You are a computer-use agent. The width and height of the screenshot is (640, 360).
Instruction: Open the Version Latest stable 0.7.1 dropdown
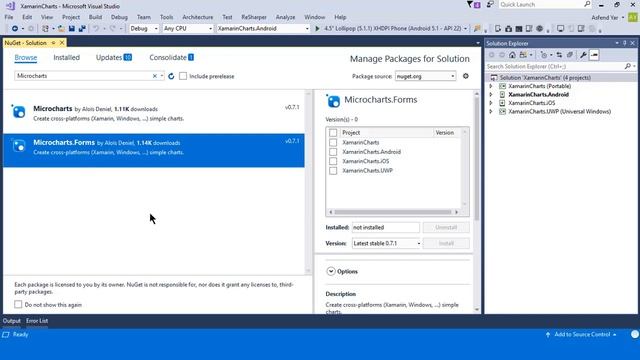tap(387, 243)
